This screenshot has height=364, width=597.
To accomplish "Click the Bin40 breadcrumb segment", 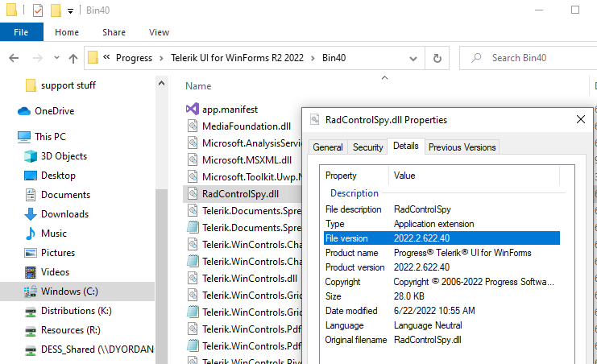I will coord(334,58).
